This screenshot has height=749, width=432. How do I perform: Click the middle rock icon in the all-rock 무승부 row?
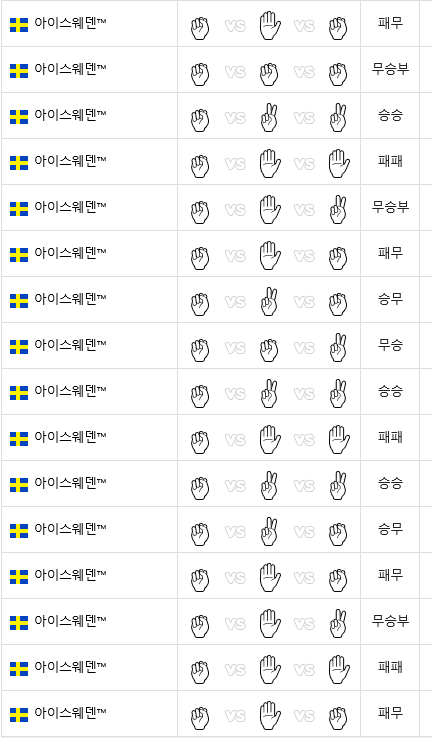tap(269, 74)
